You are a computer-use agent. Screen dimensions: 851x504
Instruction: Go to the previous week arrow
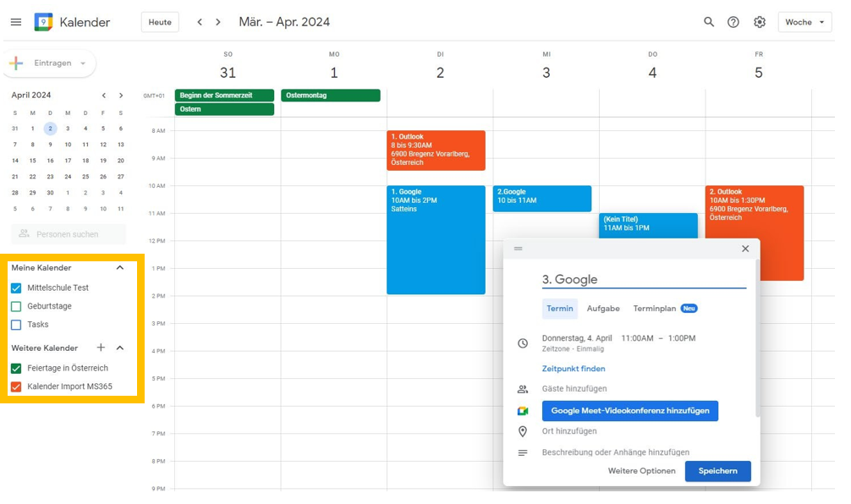(x=200, y=22)
